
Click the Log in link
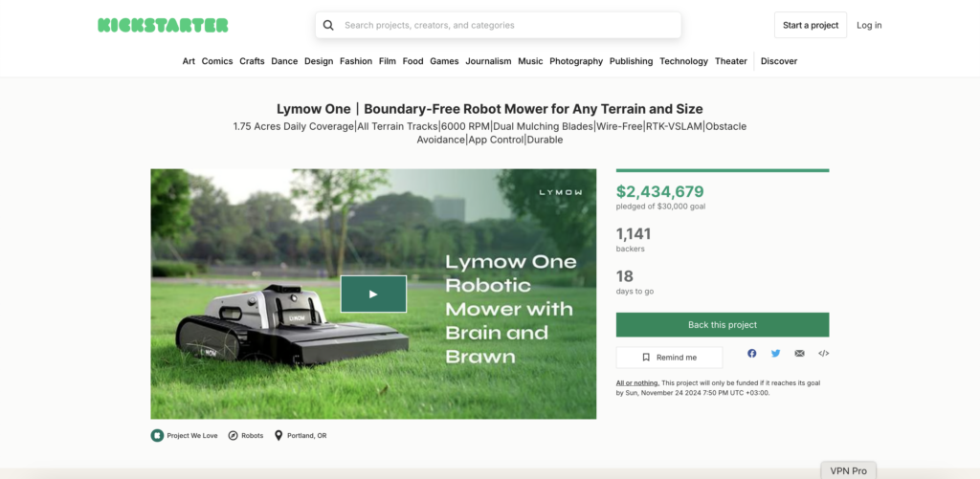869,26
